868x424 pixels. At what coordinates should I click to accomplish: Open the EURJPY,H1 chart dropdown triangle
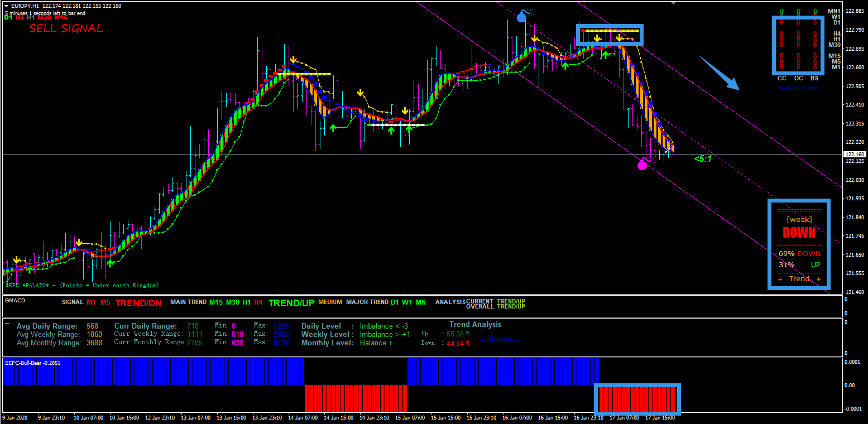pos(7,6)
